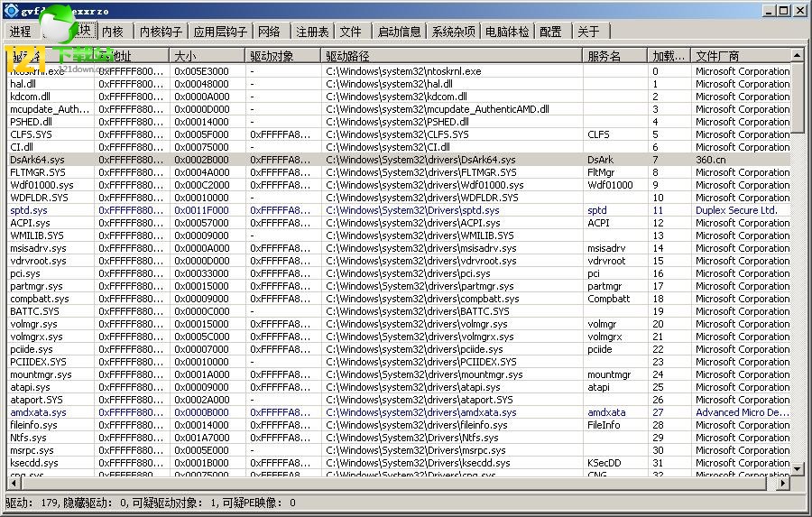Switch to the 进程 tab
Image resolution: width=812 pixels, height=517 pixels.
(20, 32)
